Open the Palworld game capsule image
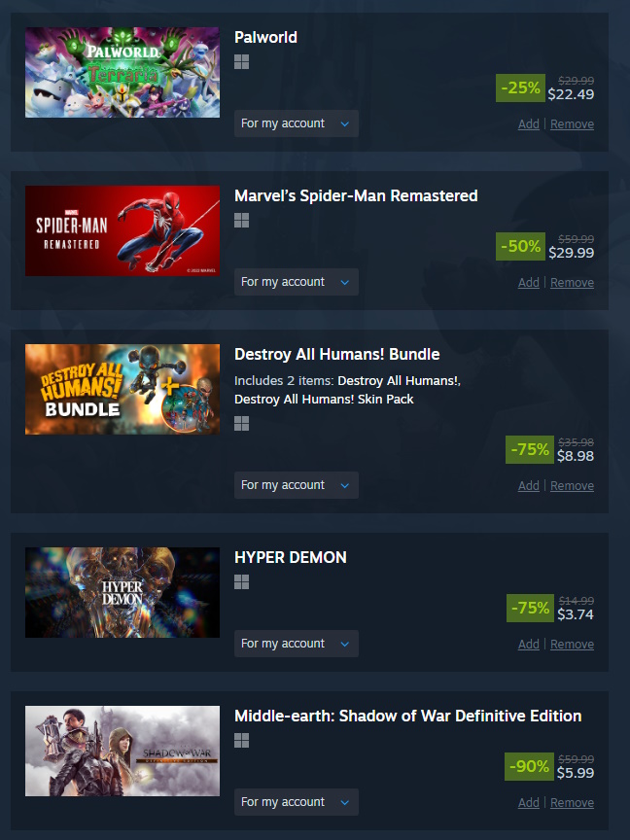The image size is (630, 840). (122, 72)
